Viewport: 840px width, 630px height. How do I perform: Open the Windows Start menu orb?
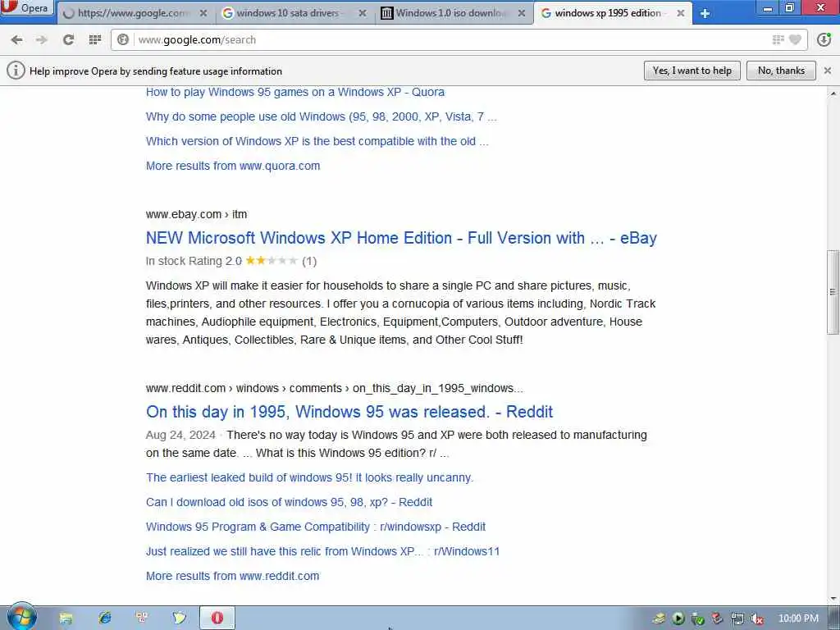click(x=21, y=617)
